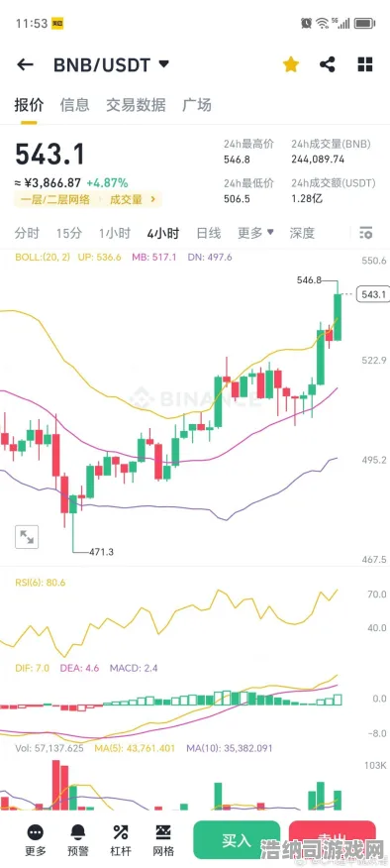The width and height of the screenshot is (390, 868).
Task: Tap the green 买入 button
Action: tap(237, 840)
